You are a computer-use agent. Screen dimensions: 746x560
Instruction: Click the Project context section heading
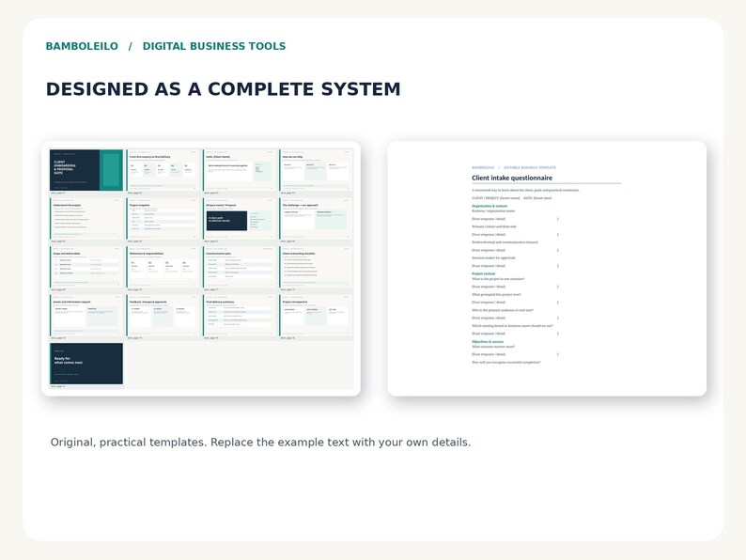click(x=483, y=274)
